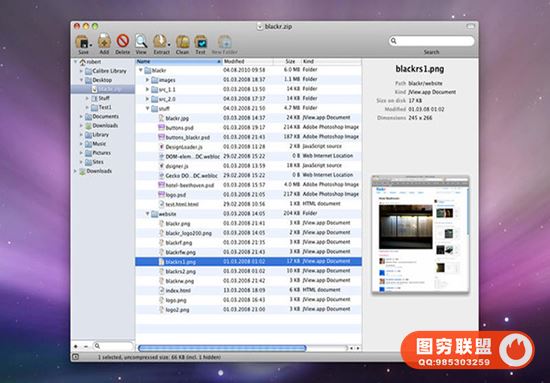Collapse the stuff folder row

click(148, 108)
